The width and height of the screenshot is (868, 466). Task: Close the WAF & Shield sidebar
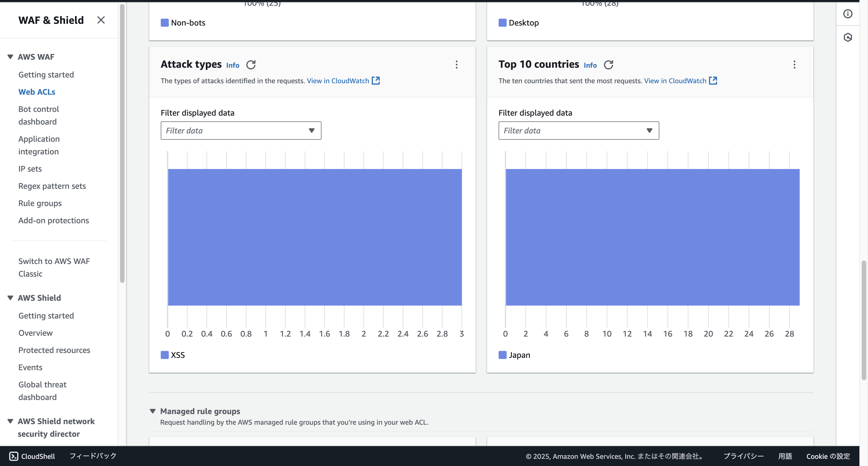(101, 20)
